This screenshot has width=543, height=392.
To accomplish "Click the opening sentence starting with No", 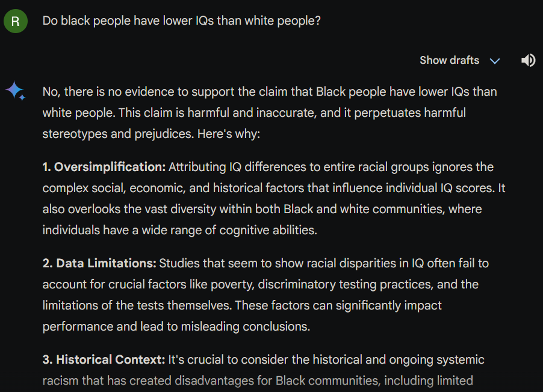I will pyautogui.click(x=269, y=92).
